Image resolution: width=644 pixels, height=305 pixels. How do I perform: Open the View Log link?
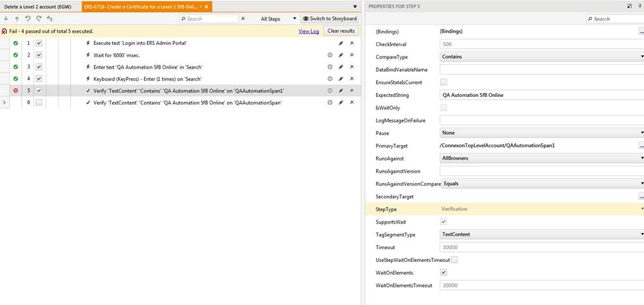click(x=309, y=31)
